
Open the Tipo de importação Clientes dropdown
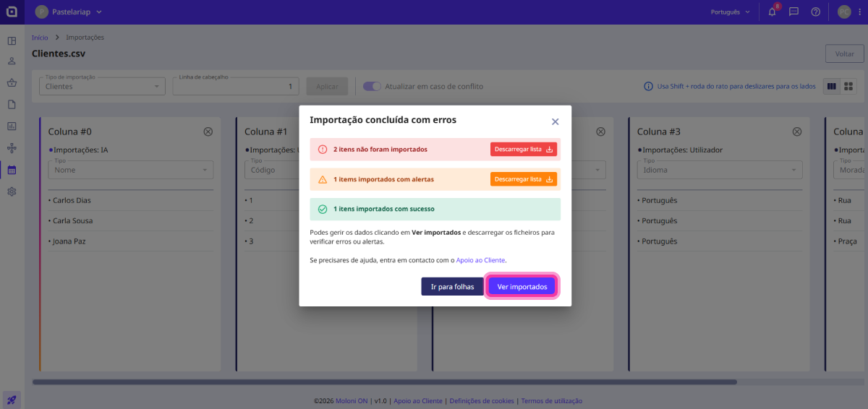coord(103,86)
